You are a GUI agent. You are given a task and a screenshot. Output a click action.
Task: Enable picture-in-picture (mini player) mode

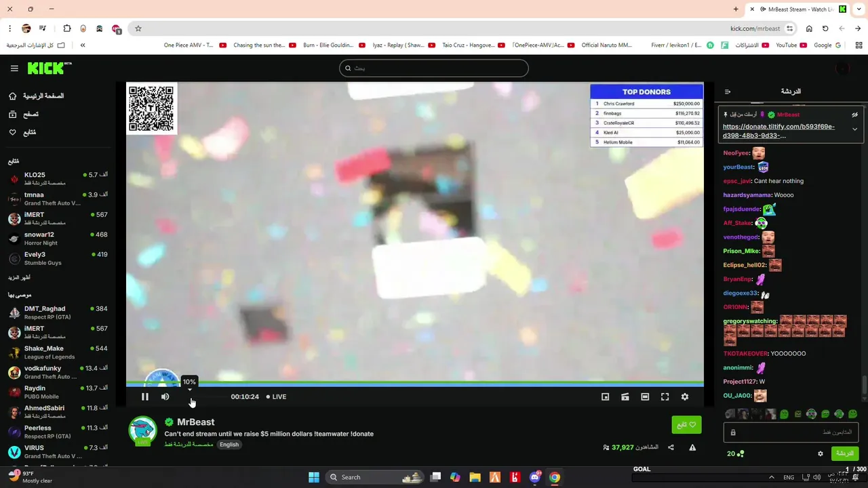606,396
